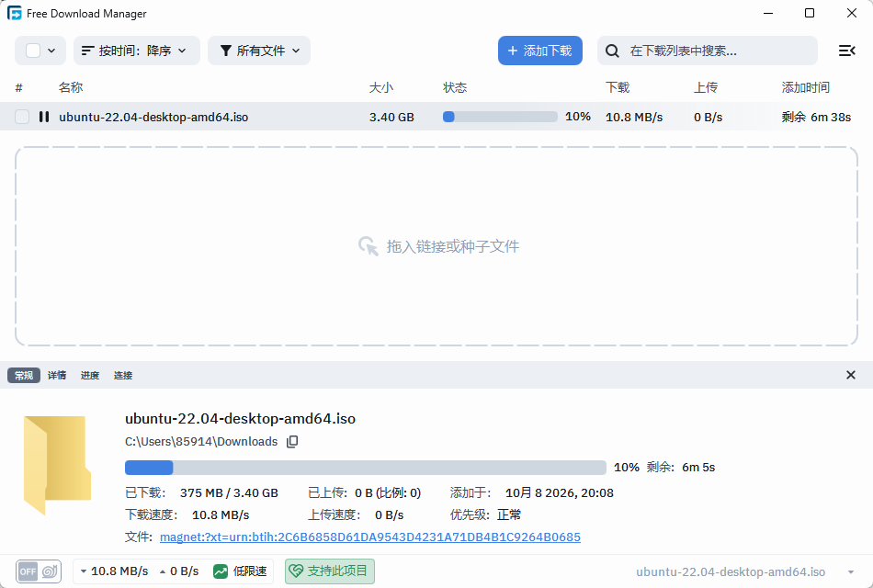This screenshot has height=588, width=873.
Task: Click the sort lines icon beside 按时间
Action: 87,51
